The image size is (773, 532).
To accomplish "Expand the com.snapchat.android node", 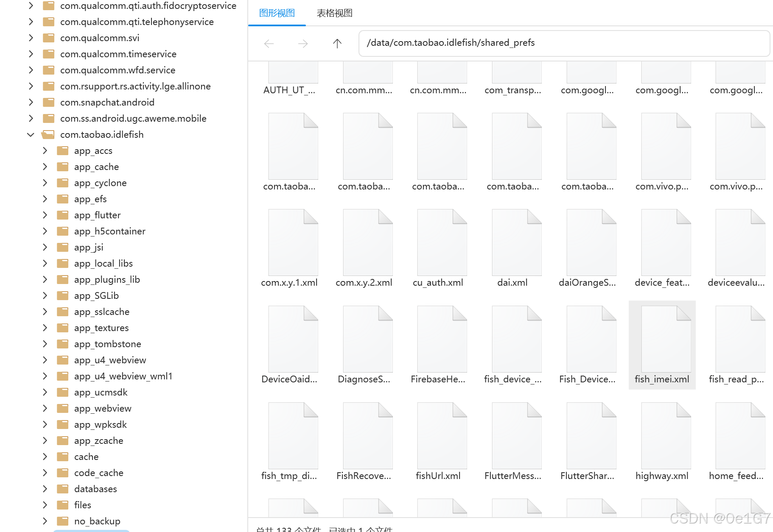I will 31,102.
